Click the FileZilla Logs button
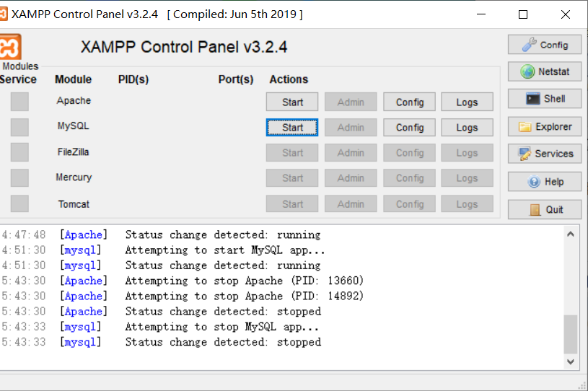588x391 pixels. click(x=467, y=152)
